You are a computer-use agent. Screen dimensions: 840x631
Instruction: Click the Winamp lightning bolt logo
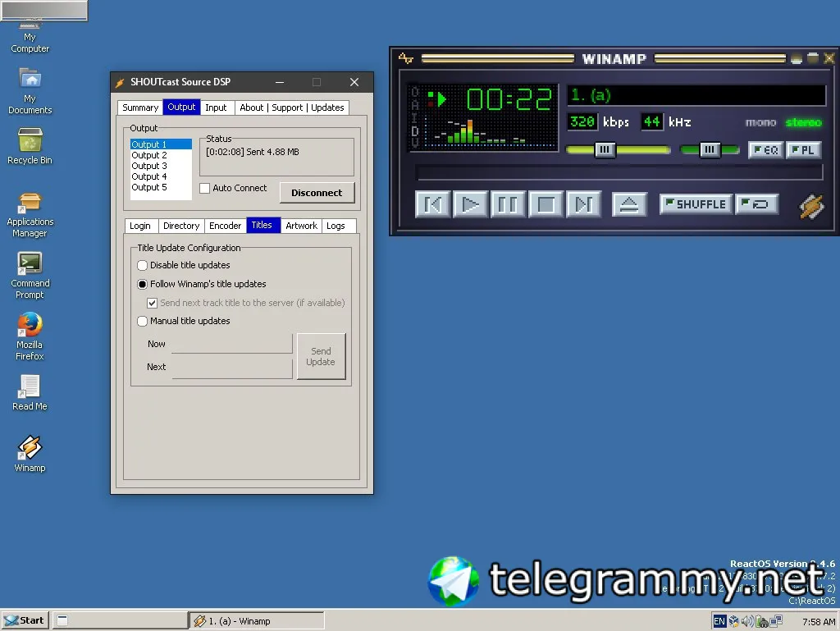click(811, 206)
